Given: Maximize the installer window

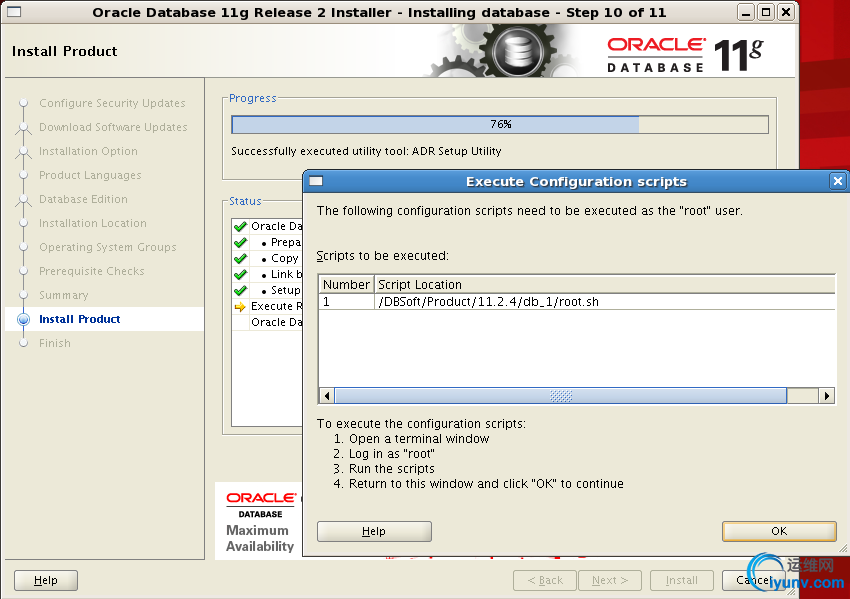Looking at the screenshot, I should pyautogui.click(x=766, y=12).
